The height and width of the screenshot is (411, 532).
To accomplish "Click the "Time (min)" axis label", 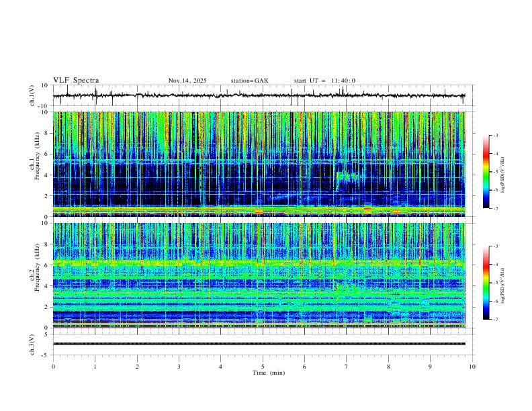I will (269, 373).
